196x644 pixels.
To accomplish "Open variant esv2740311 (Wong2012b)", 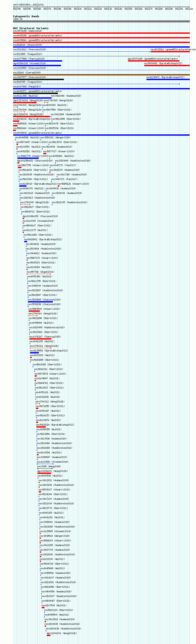I will pos(44,346).
